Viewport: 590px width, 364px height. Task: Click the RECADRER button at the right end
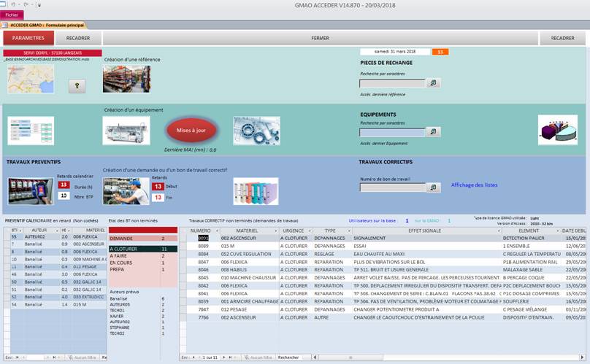click(562, 38)
